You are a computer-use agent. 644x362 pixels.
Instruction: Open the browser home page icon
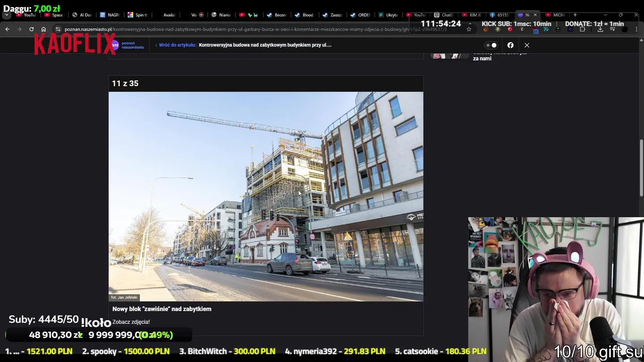pyautogui.click(x=43, y=29)
